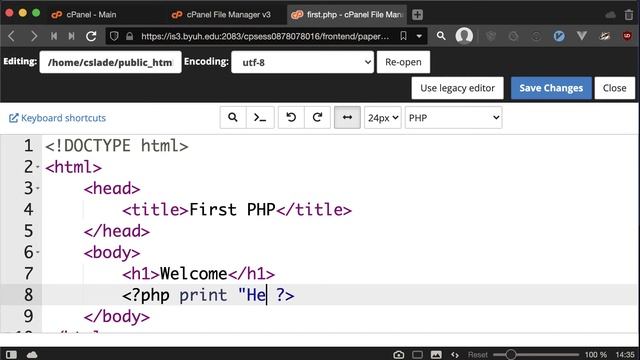Click the cloud sync icon in status bar
The width and height of the screenshot is (640, 360).
pos(32,354)
